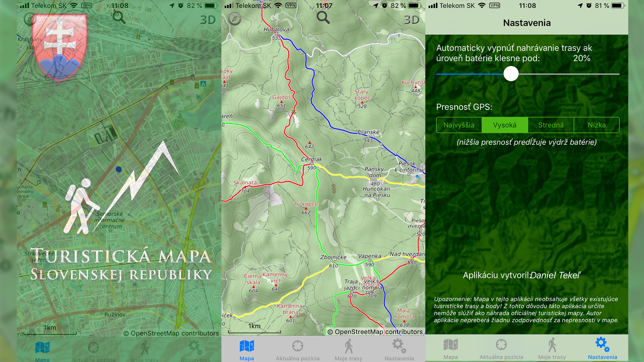This screenshot has width=644, height=362.
Task: Select Stredná GPS accuracy
Action: click(x=551, y=125)
